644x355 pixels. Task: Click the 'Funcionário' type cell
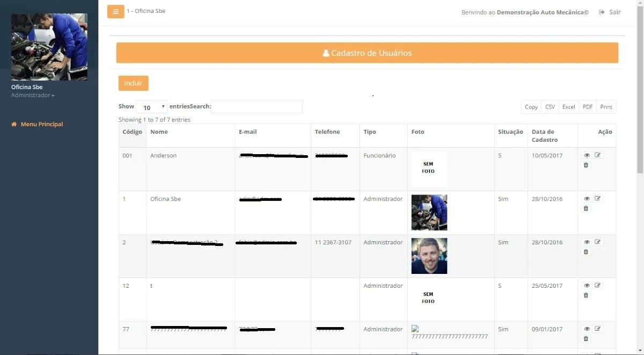tap(379, 156)
